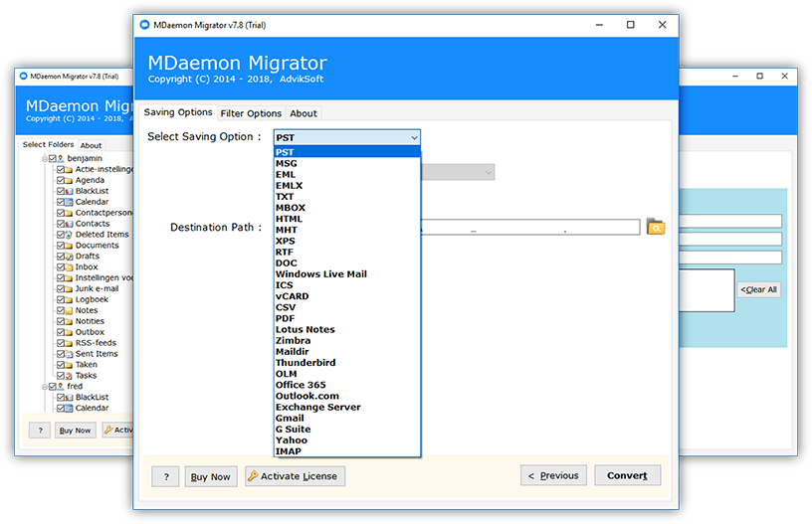Screen dimensions: 812x524
Task: Click Buy Now in the back-left window
Action: point(75,431)
